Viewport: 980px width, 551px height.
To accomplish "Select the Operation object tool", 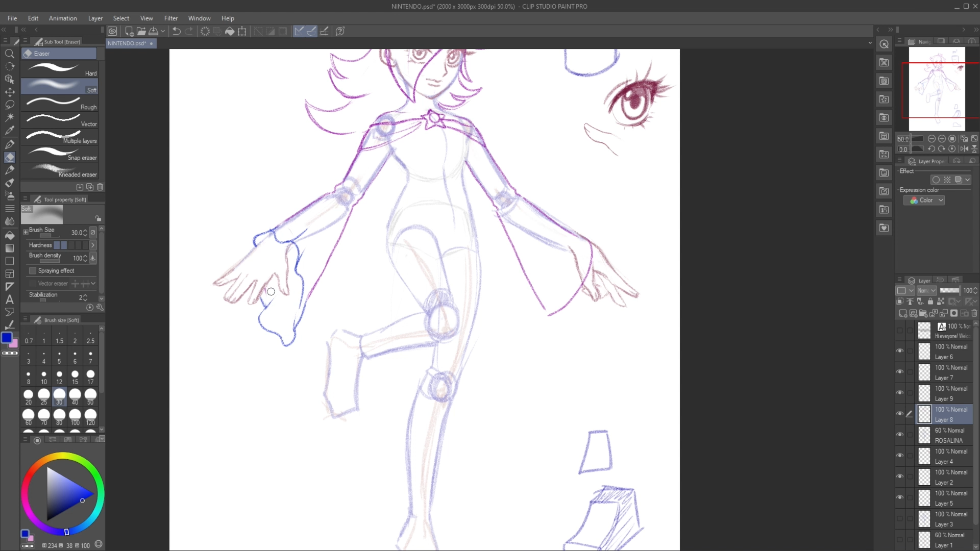I will [9, 79].
